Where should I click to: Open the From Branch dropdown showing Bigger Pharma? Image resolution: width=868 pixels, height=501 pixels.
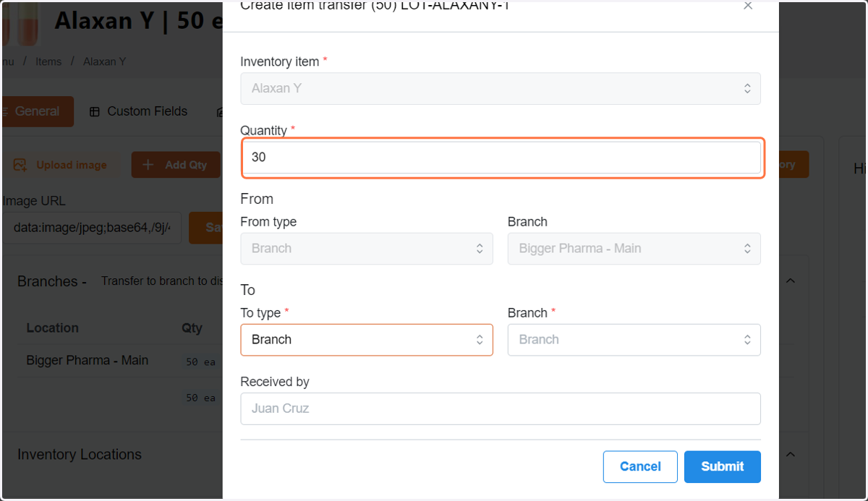click(x=634, y=248)
